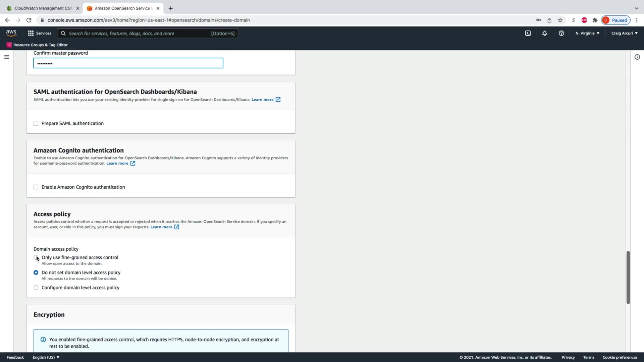Open AWS CloudShell icon

(x=528, y=33)
